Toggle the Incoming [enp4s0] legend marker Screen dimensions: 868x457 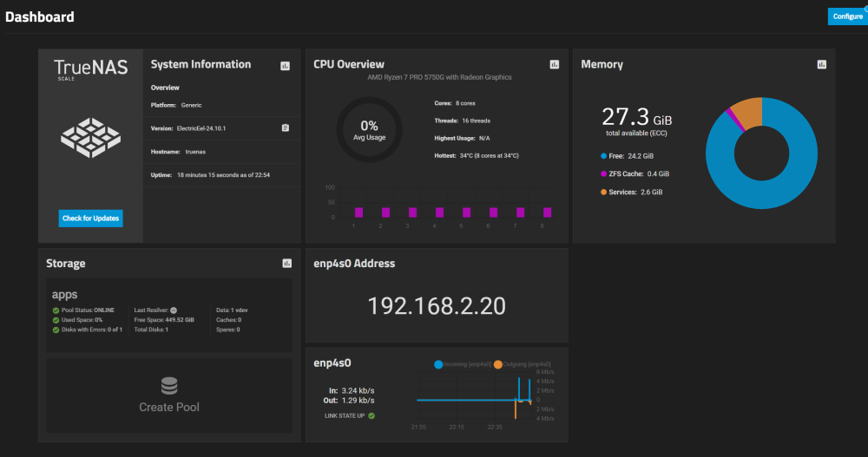tap(438, 364)
